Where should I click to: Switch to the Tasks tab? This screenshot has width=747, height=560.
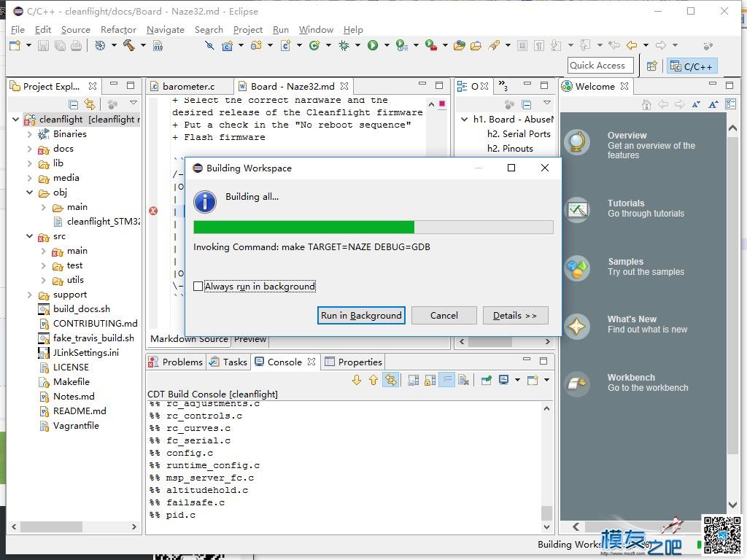[228, 362]
